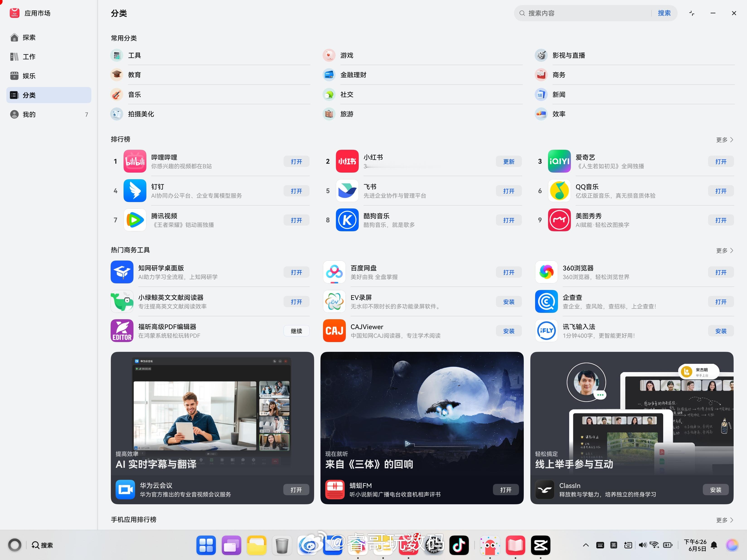The image size is (747, 560).
Task: Click the 蜻蜓FM app icon
Action: 335,490
